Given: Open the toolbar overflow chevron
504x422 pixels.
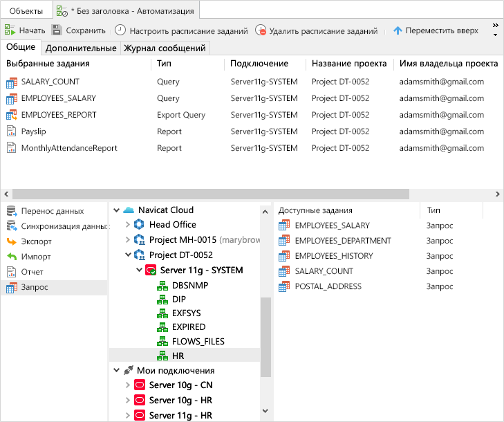Looking at the screenshot, I should 495,30.
